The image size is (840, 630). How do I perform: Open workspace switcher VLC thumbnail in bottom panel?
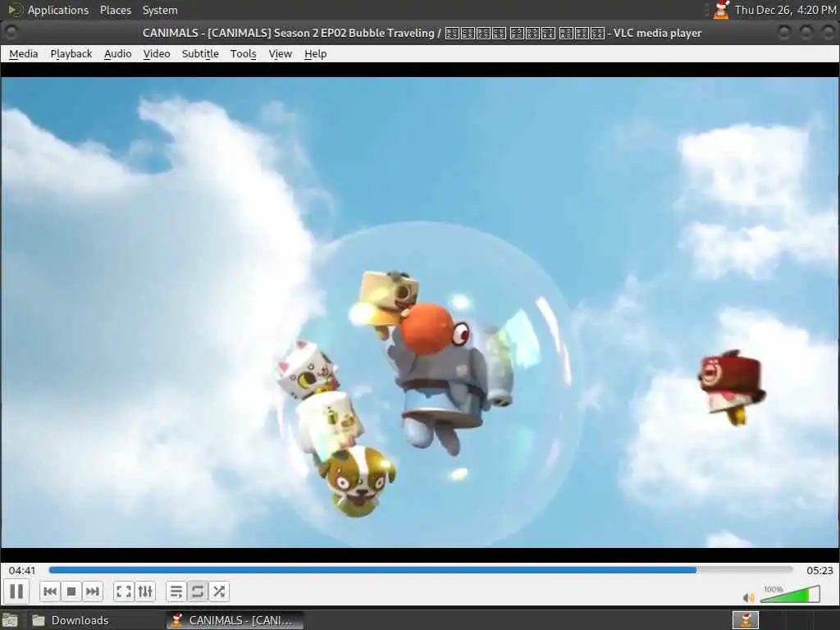tap(745, 620)
